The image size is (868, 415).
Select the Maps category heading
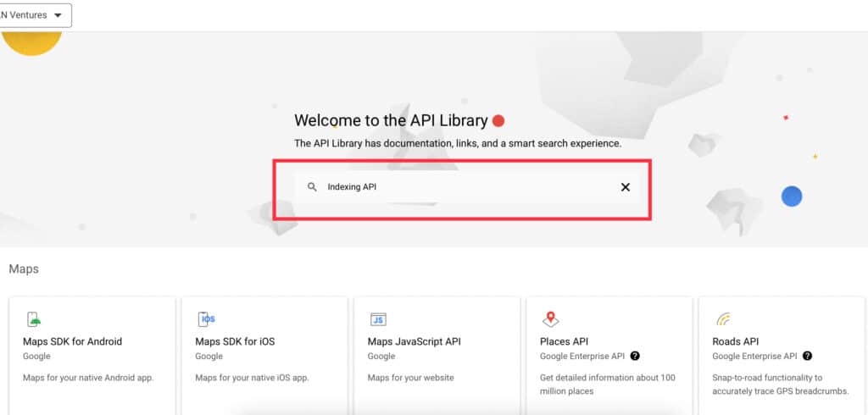(24, 268)
